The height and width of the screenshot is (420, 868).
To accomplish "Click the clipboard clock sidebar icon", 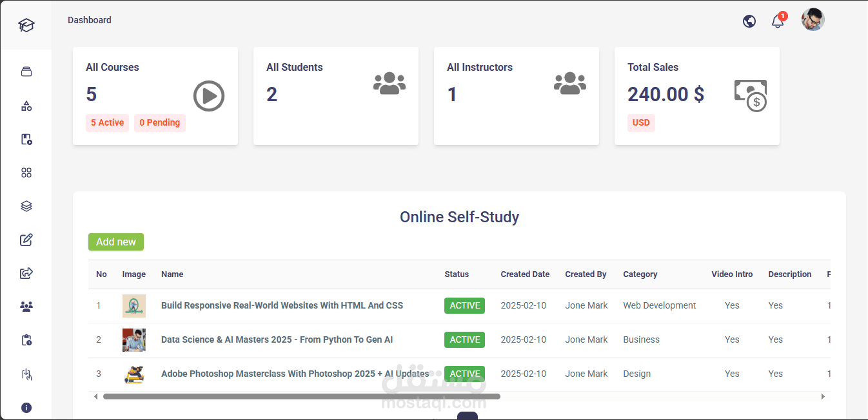I will (x=26, y=340).
